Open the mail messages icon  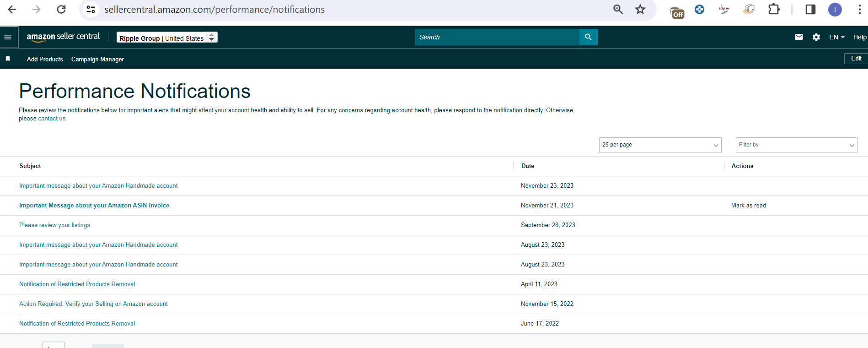click(x=799, y=37)
